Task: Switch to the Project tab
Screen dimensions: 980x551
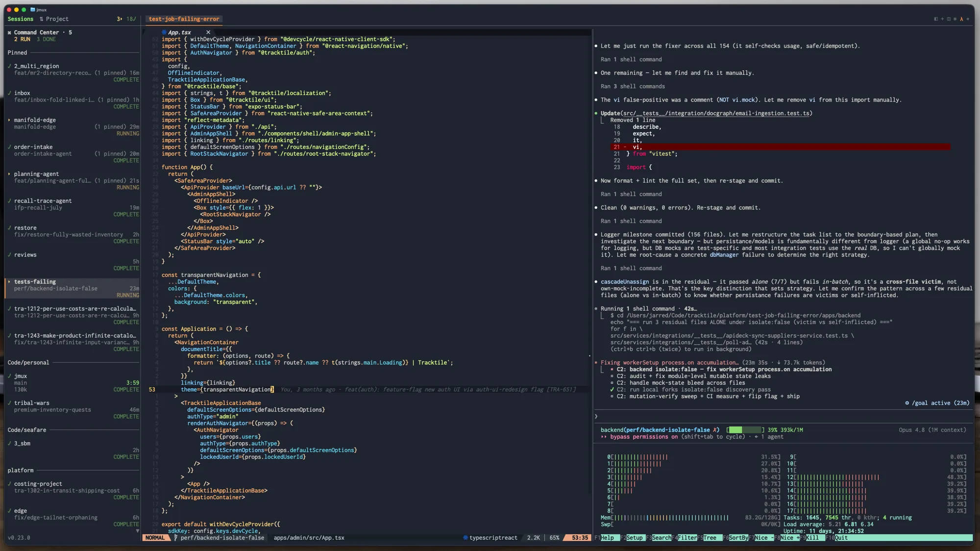Action: tap(57, 19)
